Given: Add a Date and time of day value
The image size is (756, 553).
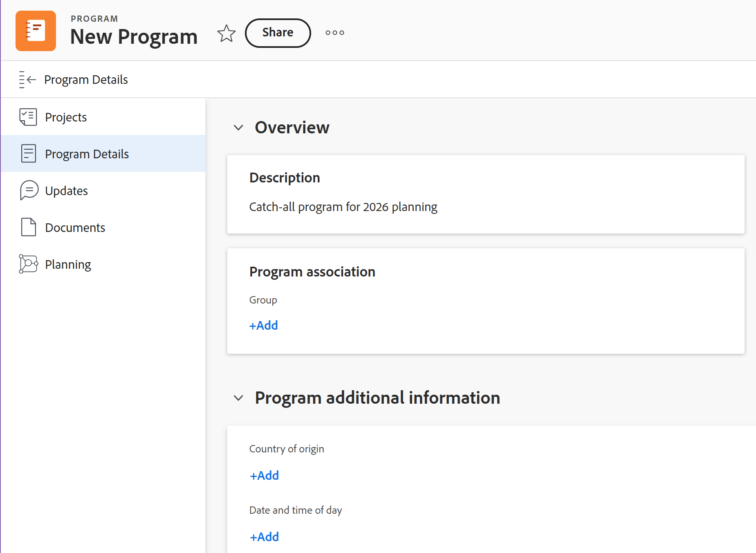Looking at the screenshot, I should [264, 537].
